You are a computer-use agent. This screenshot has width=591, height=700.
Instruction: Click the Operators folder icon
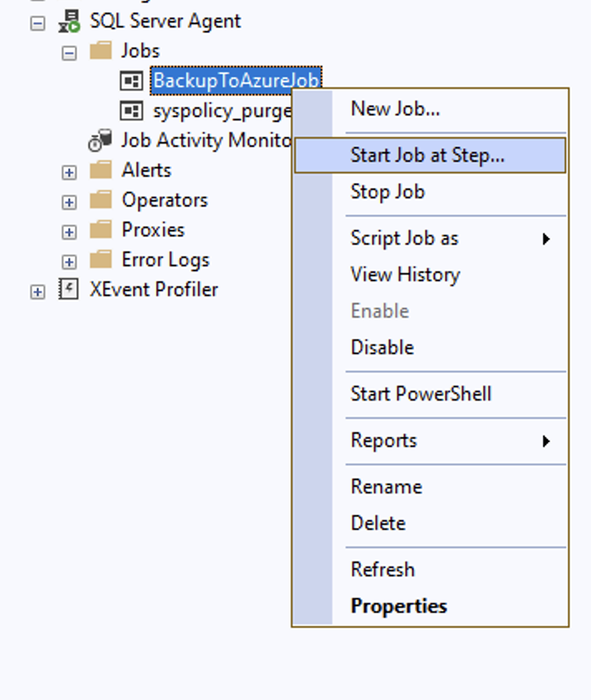point(100,200)
